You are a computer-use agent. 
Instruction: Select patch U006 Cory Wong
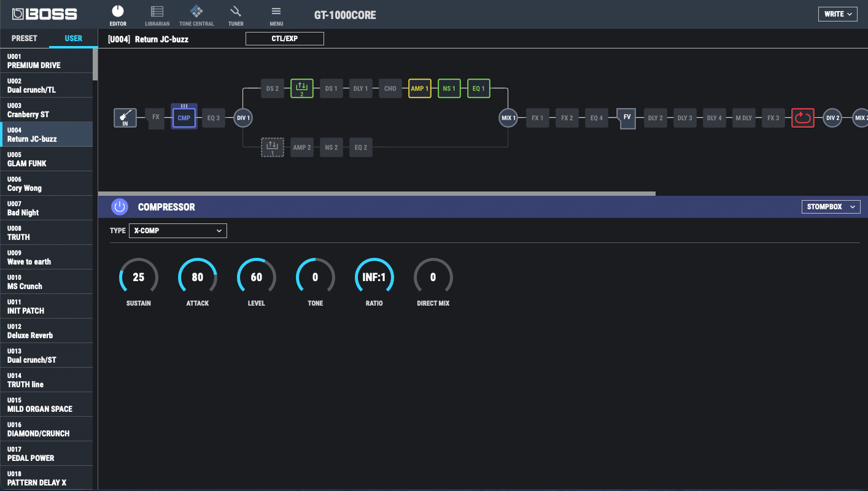(46, 184)
